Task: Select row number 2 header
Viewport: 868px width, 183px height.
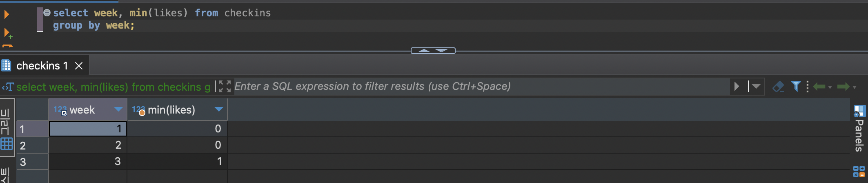Action: (32, 145)
